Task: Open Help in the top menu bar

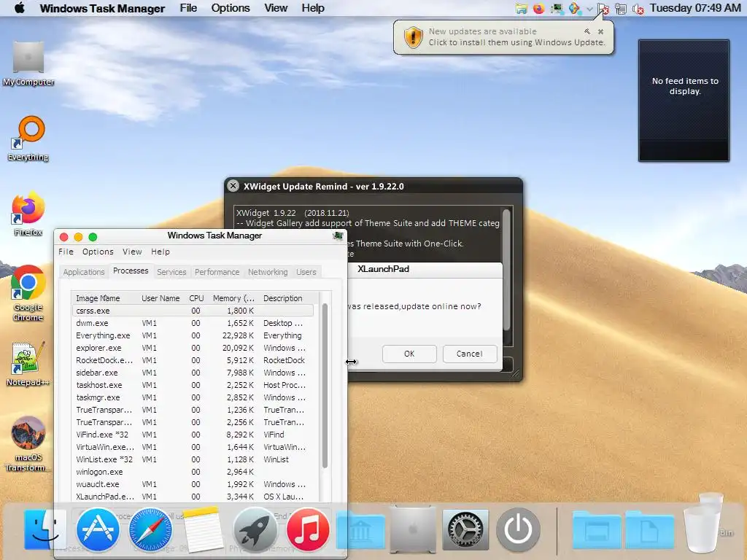Action: coord(313,8)
